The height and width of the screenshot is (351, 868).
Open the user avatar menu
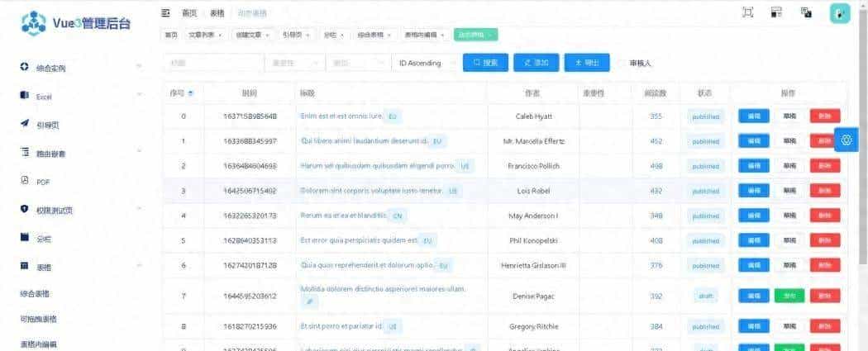[840, 13]
